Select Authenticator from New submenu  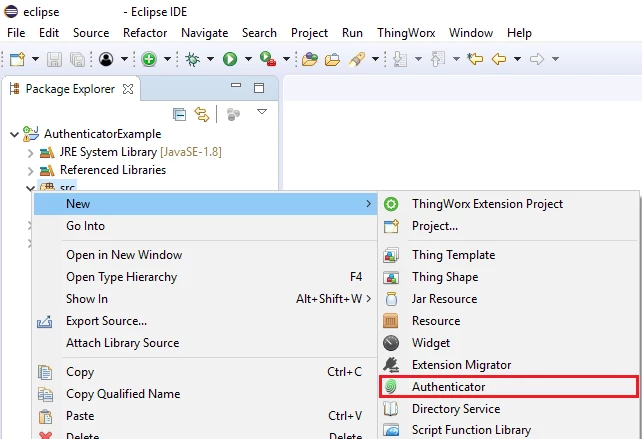(x=509, y=387)
